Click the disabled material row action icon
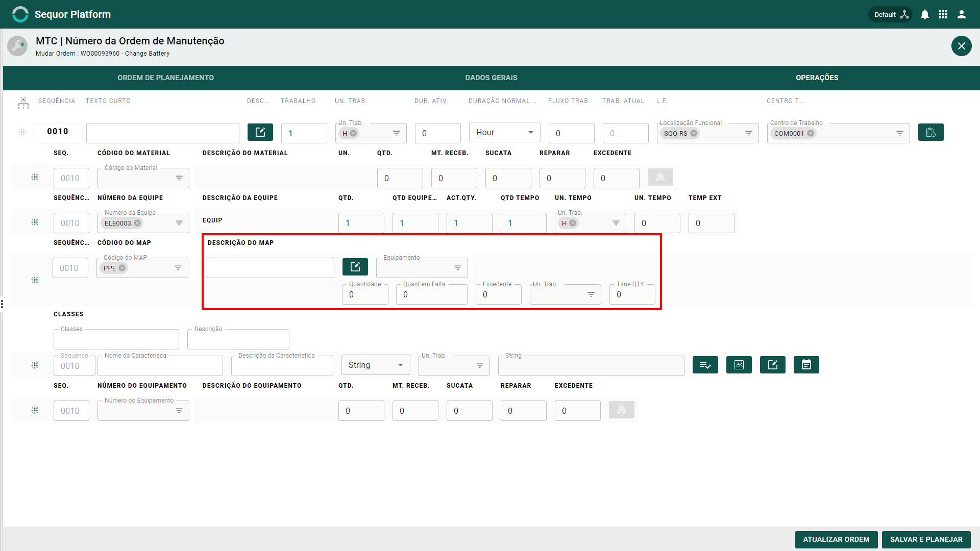The width and height of the screenshot is (980, 551). (x=660, y=177)
